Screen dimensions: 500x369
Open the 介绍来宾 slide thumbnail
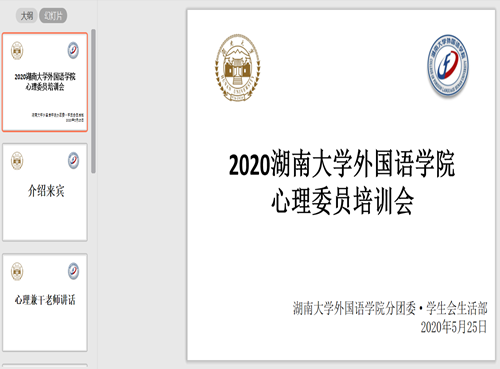[45, 192]
